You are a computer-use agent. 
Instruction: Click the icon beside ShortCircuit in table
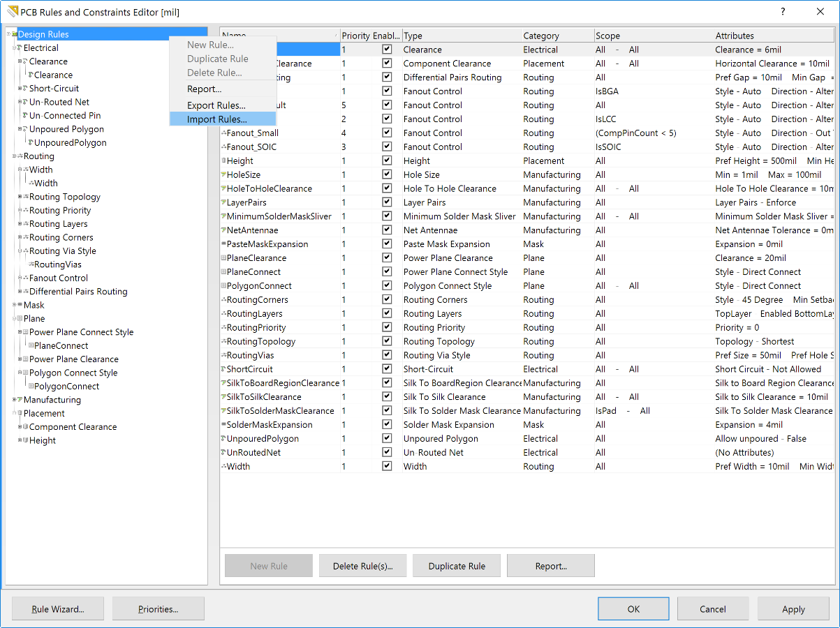pos(223,369)
